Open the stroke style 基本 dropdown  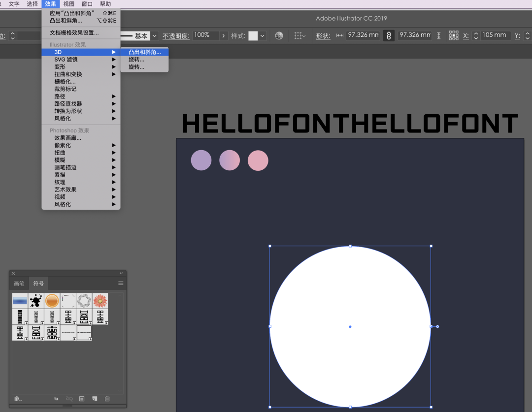point(155,36)
